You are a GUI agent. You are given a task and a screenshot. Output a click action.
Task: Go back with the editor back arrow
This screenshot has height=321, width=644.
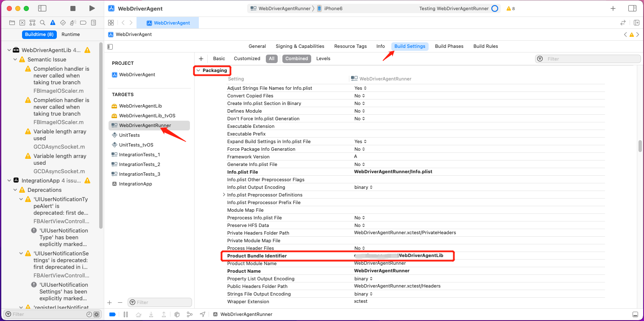coord(123,23)
